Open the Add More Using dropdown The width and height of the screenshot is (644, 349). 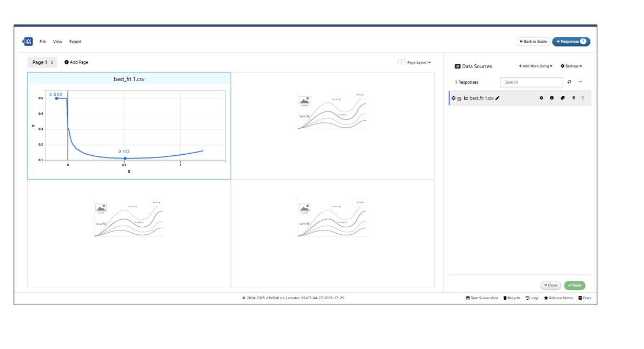(x=535, y=67)
